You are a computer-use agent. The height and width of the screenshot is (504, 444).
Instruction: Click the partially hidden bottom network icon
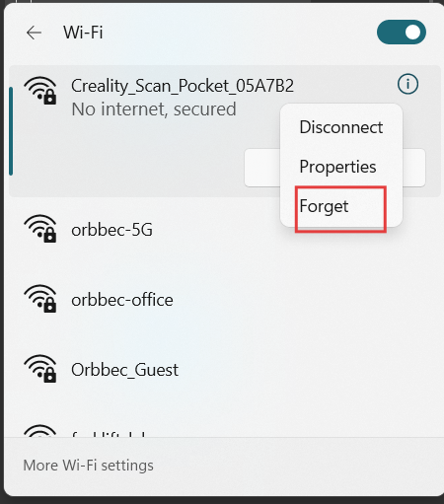(x=40, y=431)
